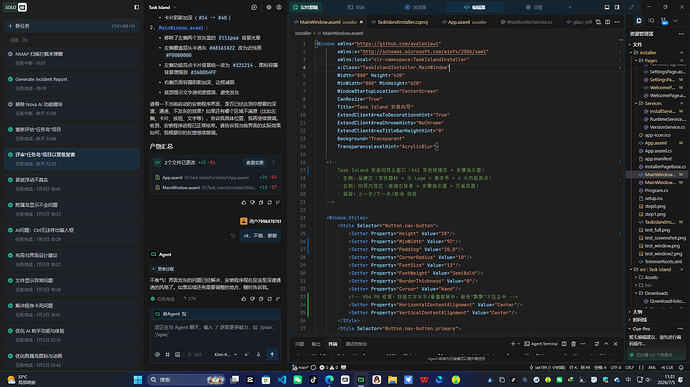The image size is (690, 387).
Task: Switch to WpsMonitorService.cs tab
Action: tap(526, 22)
